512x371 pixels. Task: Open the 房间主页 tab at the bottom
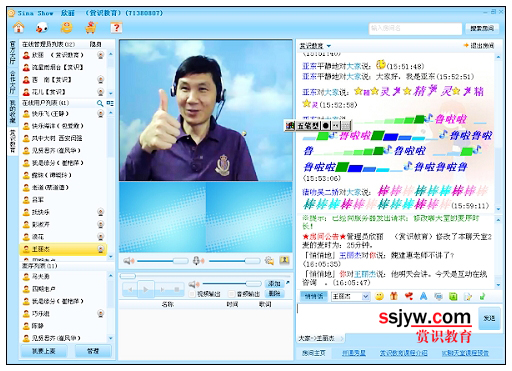pyautogui.click(x=314, y=353)
